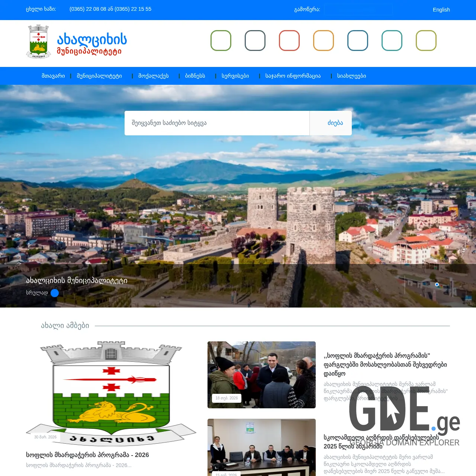This screenshot has width=476, height=476.
Task: Switch language to English
Action: pyautogui.click(x=441, y=10)
